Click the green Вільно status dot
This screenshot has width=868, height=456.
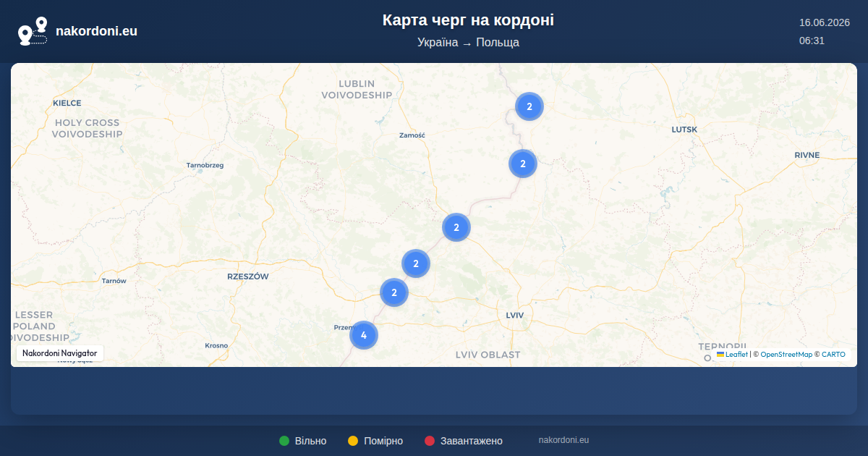[x=284, y=441]
